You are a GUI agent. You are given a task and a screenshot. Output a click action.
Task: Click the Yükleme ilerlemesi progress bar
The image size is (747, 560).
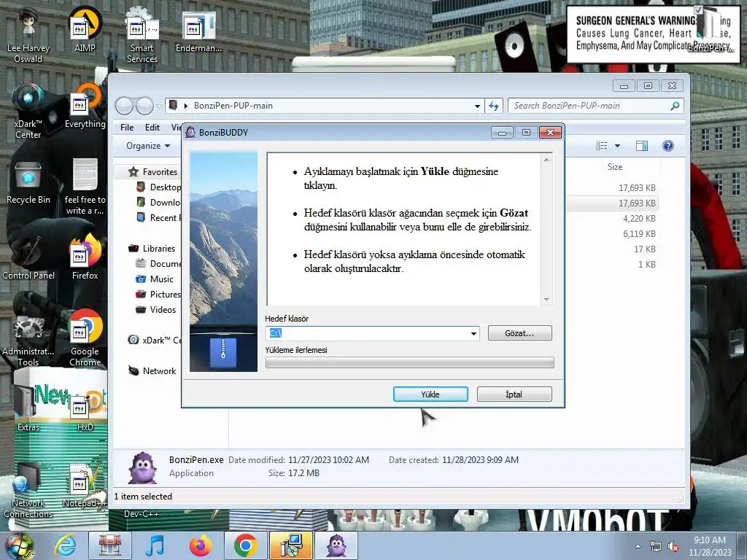click(410, 363)
